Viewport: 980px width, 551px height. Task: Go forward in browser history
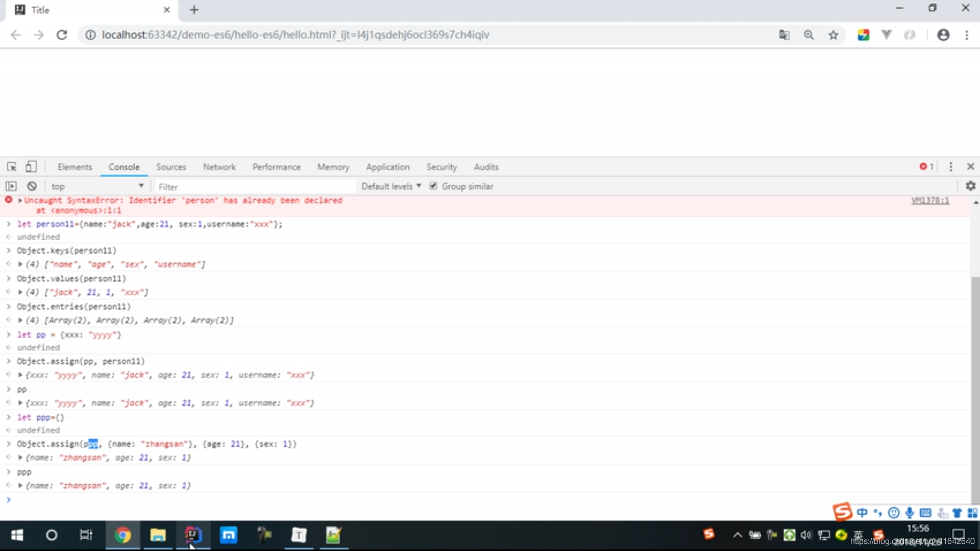[x=39, y=35]
